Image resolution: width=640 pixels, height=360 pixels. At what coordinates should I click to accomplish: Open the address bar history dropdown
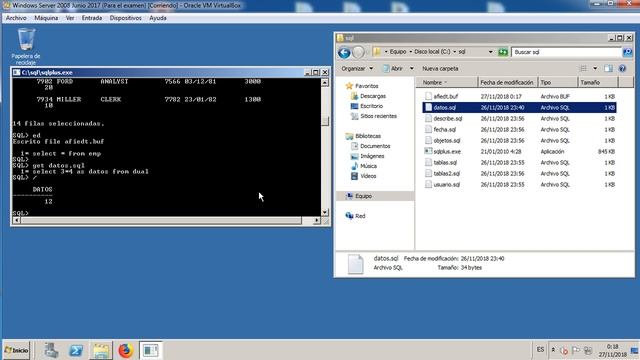click(x=491, y=52)
